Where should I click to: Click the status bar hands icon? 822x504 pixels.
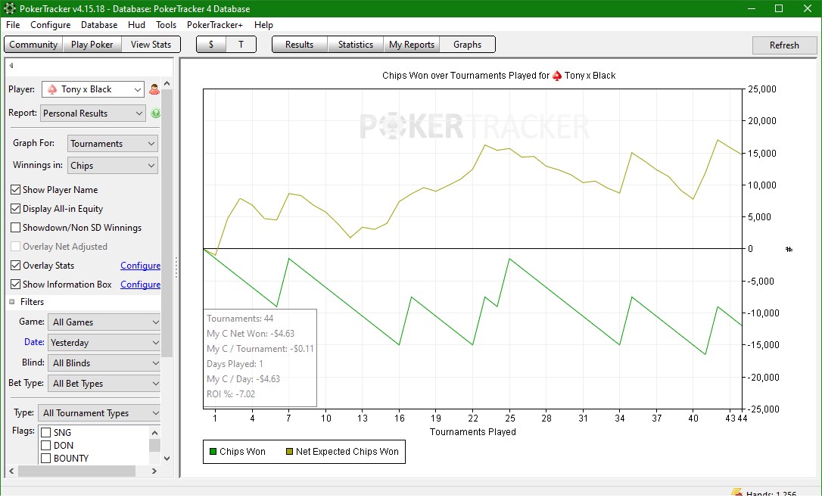pos(737,493)
